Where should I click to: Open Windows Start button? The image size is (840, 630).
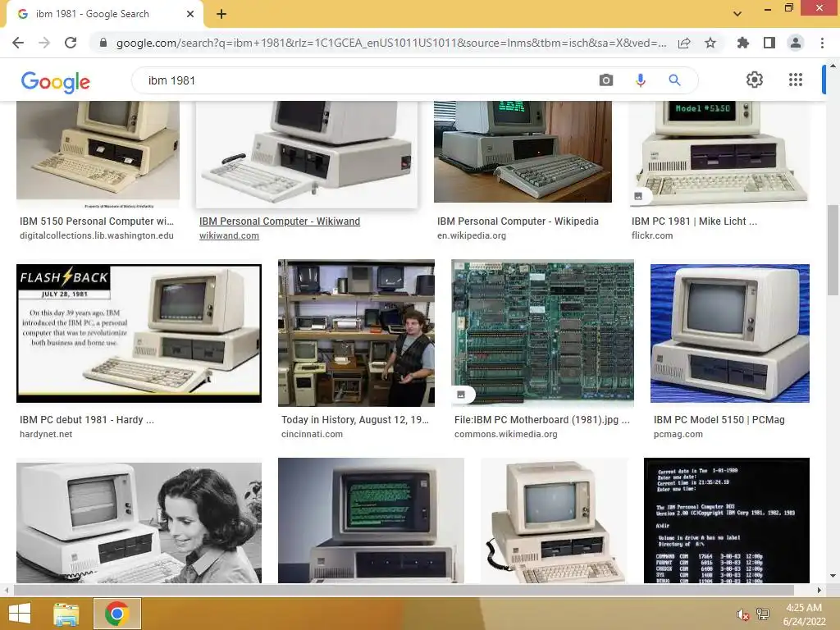tap(20, 614)
